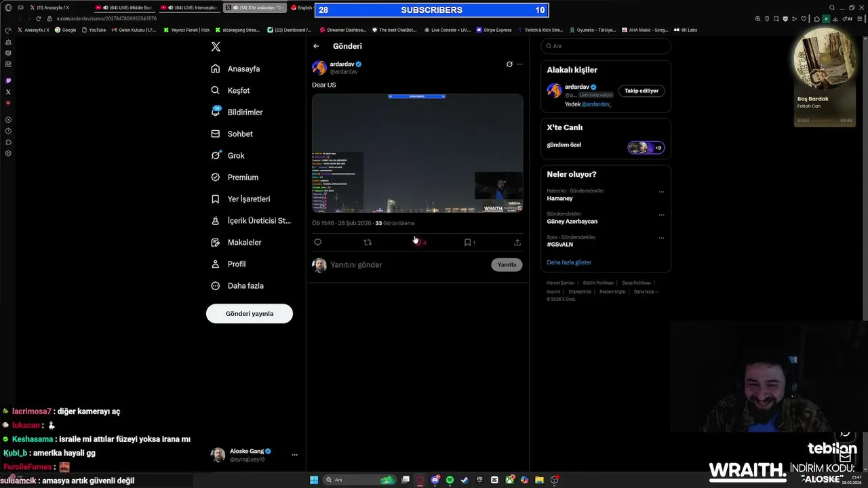The width and height of the screenshot is (868, 488).
Task: Switch to LIVE: Interception tab
Action: coord(189,7)
